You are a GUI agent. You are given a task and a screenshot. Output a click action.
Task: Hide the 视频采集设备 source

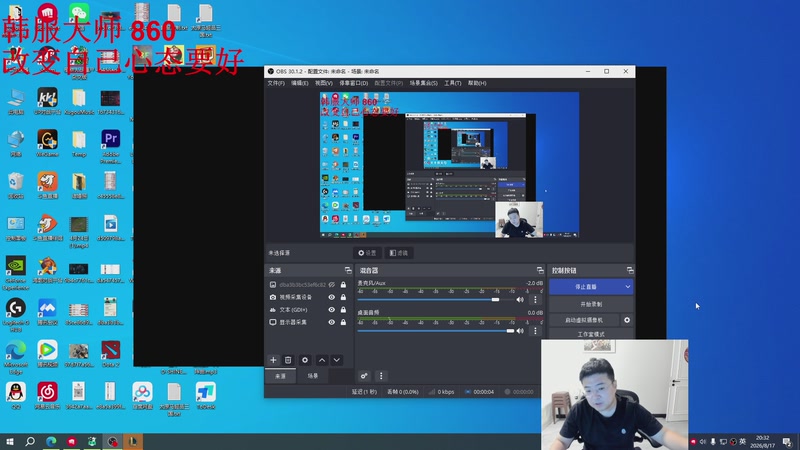coord(332,297)
